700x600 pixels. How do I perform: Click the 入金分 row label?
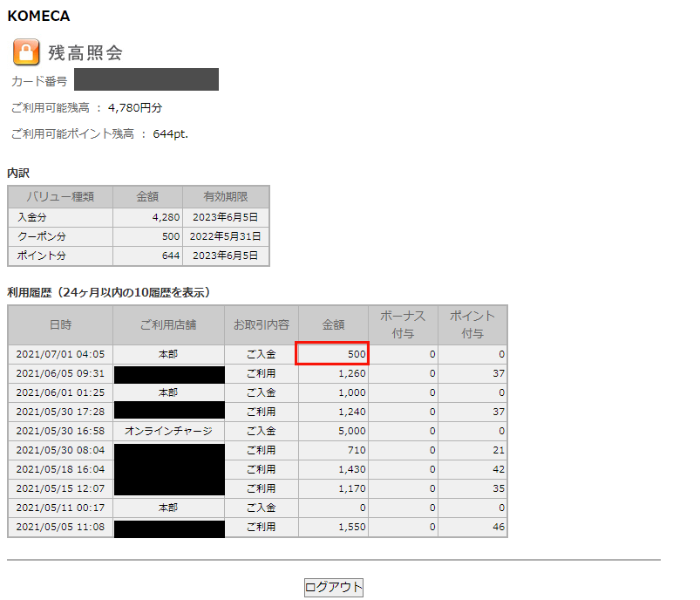(31, 217)
